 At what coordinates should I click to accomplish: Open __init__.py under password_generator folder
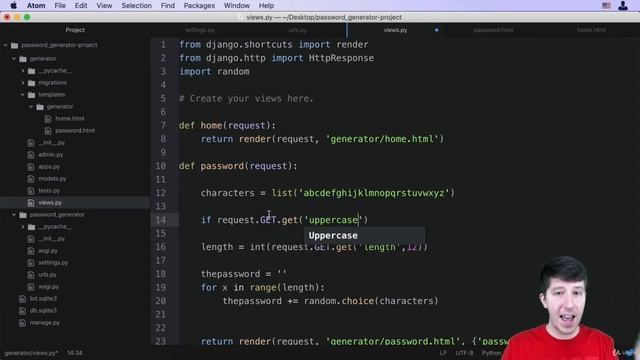click(51, 239)
